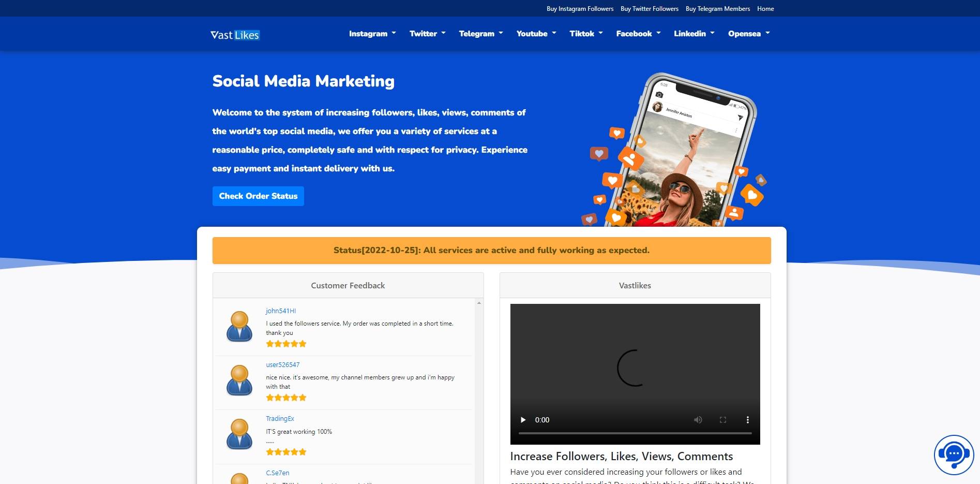Click the star rating under user526547's review

click(x=286, y=398)
